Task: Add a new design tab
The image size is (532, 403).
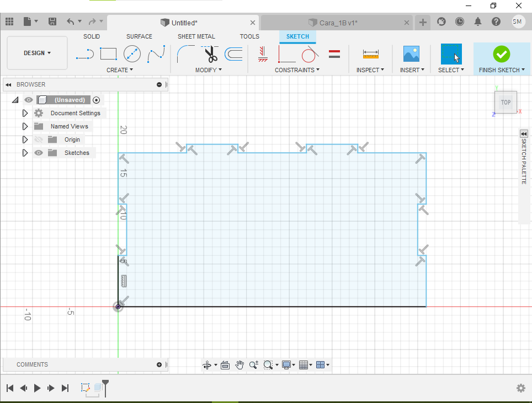Action: click(423, 23)
